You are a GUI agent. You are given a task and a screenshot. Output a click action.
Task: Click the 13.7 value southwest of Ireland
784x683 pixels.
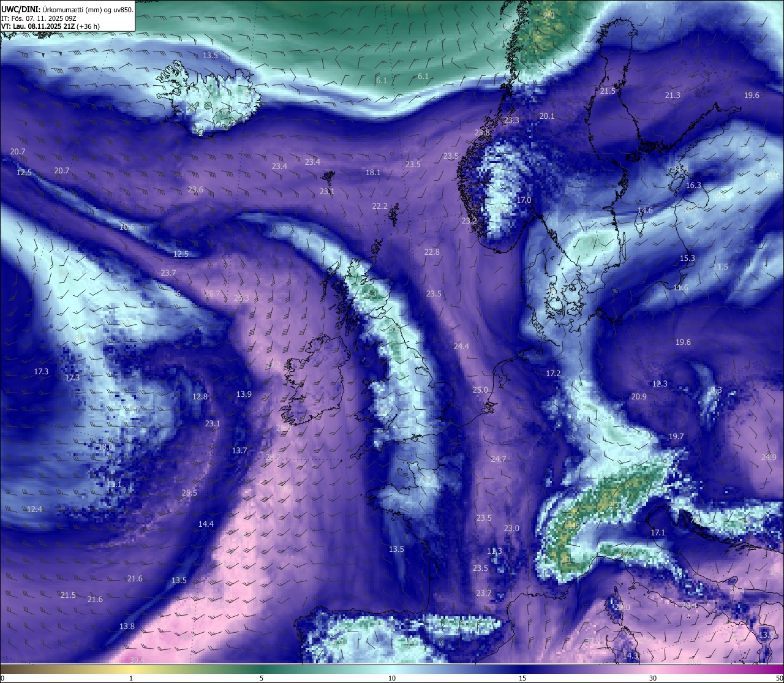click(239, 451)
